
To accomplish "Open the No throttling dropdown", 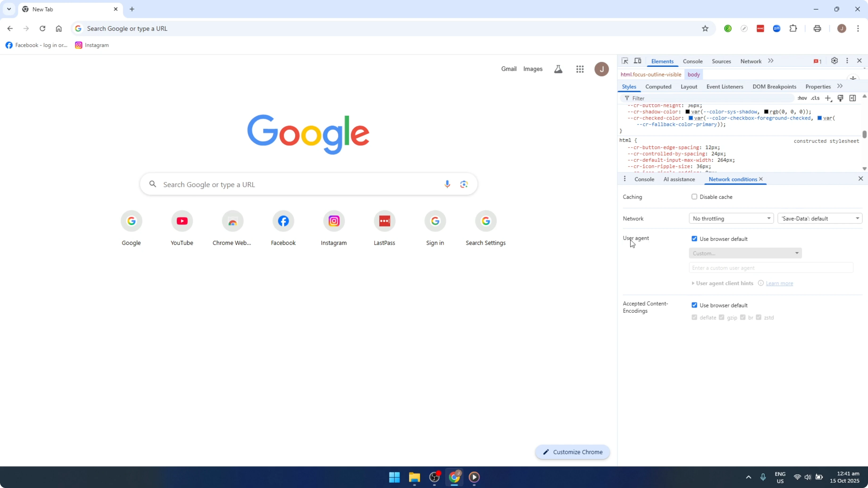I will coord(731,218).
